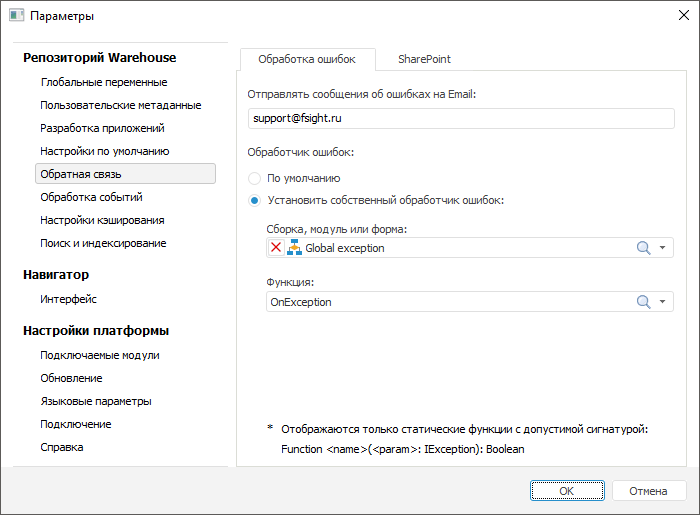Click search magnifier in assembly/module field

pyautogui.click(x=644, y=248)
